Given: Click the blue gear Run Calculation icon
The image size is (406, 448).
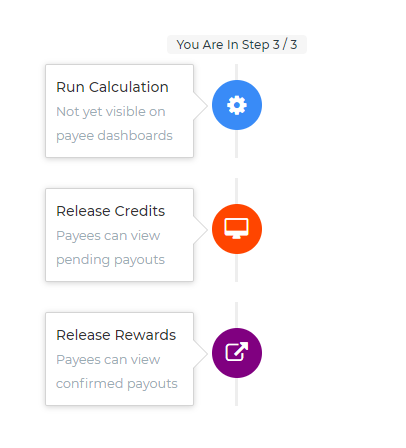Looking at the screenshot, I should coord(237,105).
